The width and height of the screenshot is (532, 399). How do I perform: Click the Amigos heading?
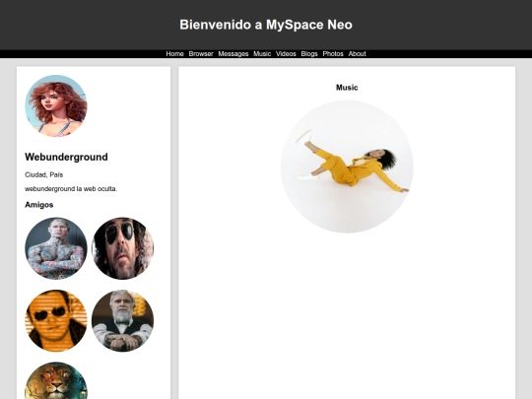tap(39, 205)
